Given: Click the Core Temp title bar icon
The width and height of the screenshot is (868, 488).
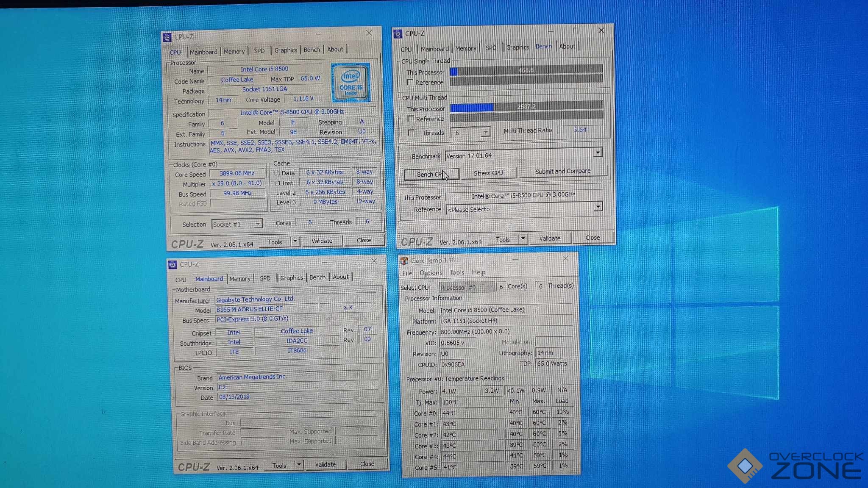Looking at the screenshot, I should point(405,261).
